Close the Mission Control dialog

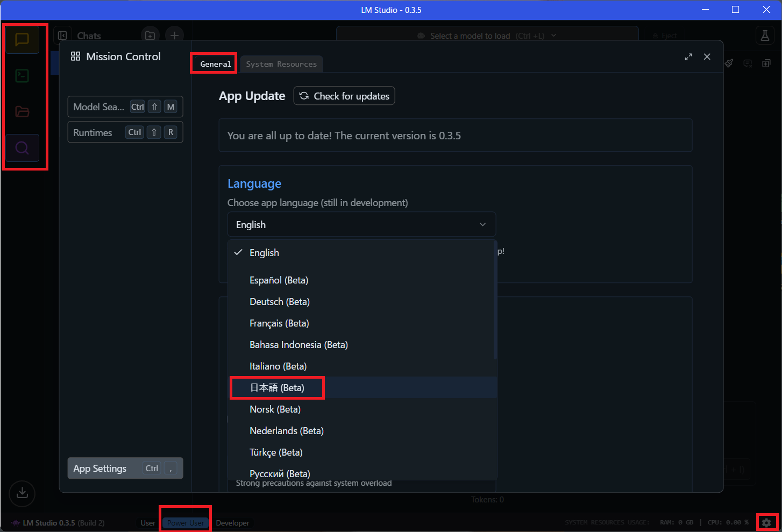(707, 57)
